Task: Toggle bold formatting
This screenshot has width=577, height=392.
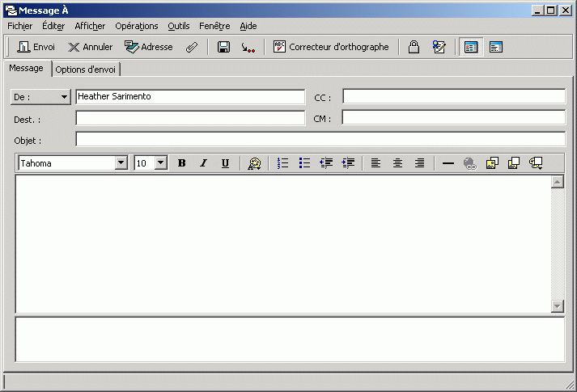Action: click(182, 163)
